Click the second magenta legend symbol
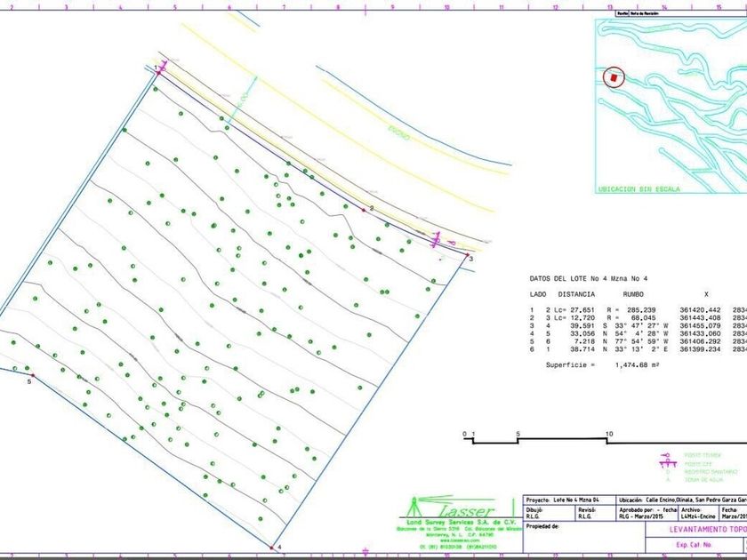 click(x=668, y=463)
